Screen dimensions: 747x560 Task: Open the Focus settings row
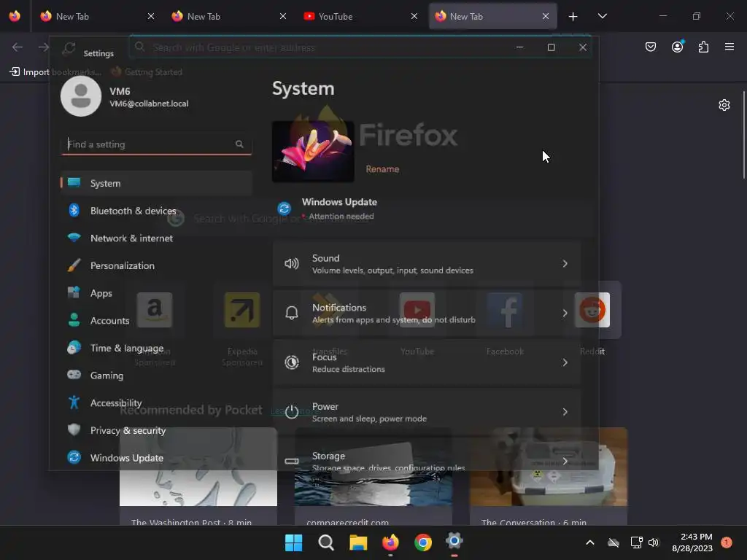(427, 362)
